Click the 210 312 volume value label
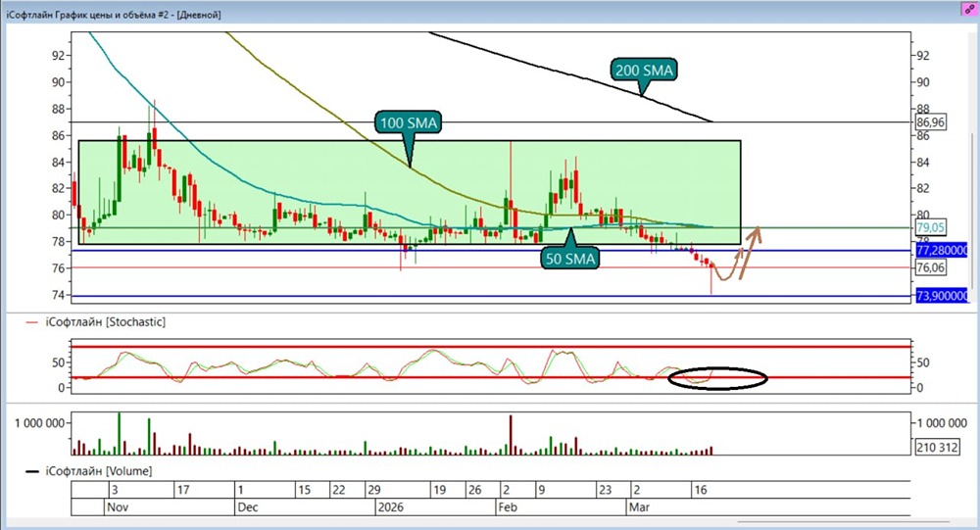 (937, 447)
